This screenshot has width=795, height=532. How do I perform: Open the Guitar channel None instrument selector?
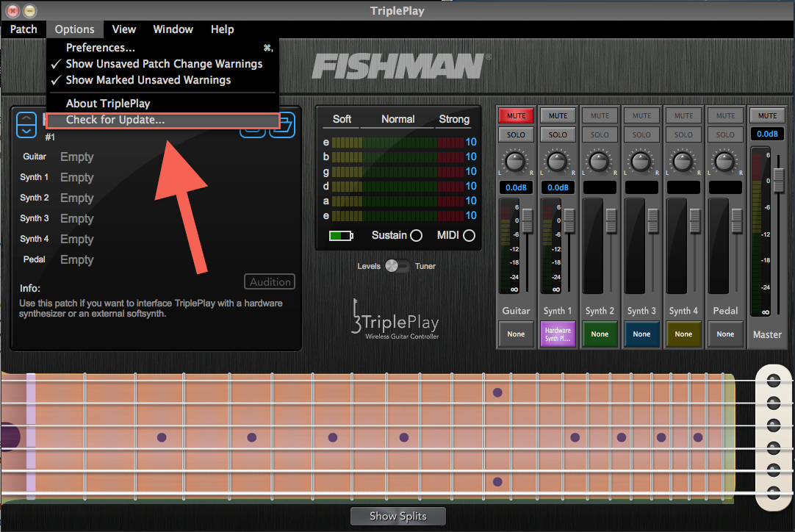click(516, 334)
